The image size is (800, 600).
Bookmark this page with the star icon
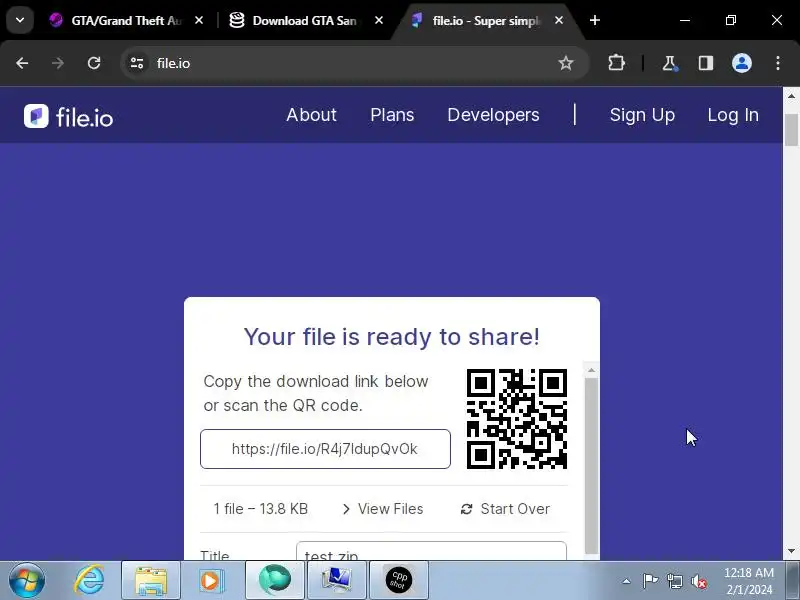coord(565,63)
